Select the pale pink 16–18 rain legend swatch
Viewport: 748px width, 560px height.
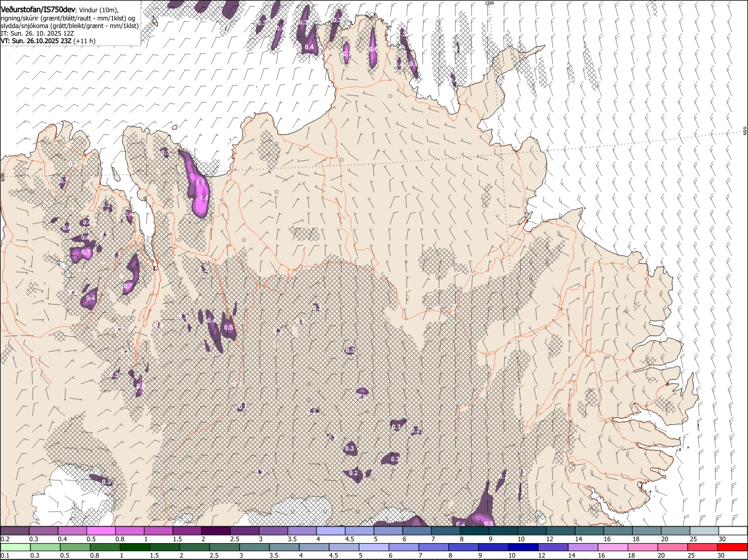(613, 547)
